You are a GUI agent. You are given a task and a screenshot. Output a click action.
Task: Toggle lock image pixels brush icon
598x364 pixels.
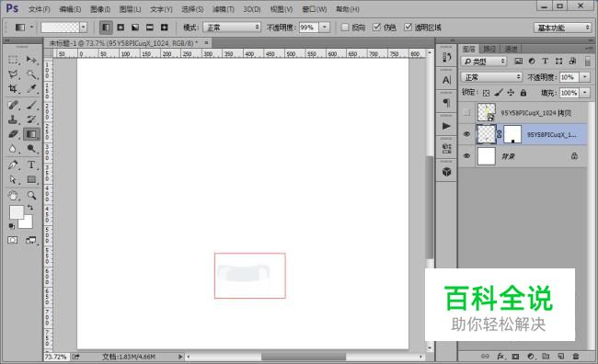point(498,93)
